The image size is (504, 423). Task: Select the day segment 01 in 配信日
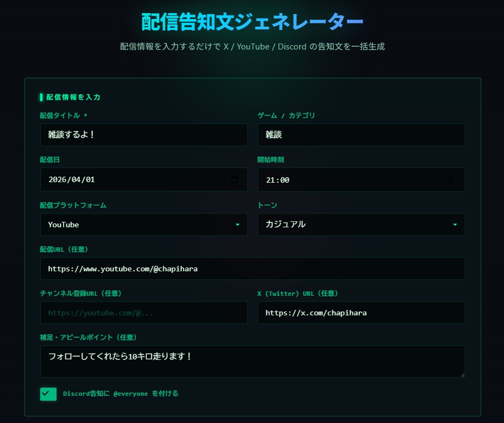90,180
